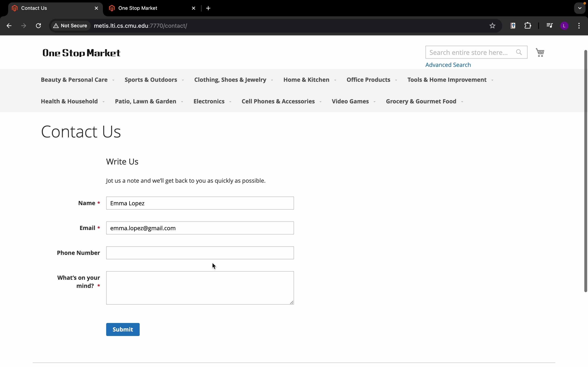
Task: Open the tab search dropdown arrow
Action: point(580,8)
